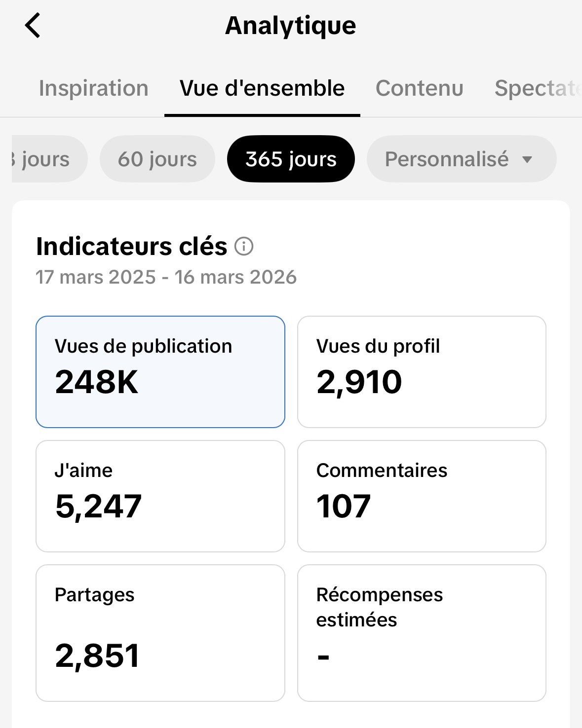Tap the back arrow icon
582x728 pixels.
[x=33, y=26]
